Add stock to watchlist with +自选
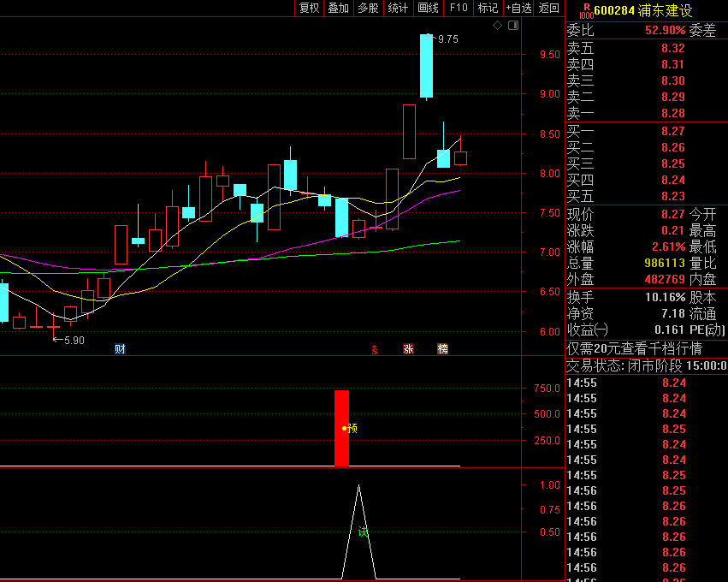This screenshot has height=582, width=728. point(518,8)
